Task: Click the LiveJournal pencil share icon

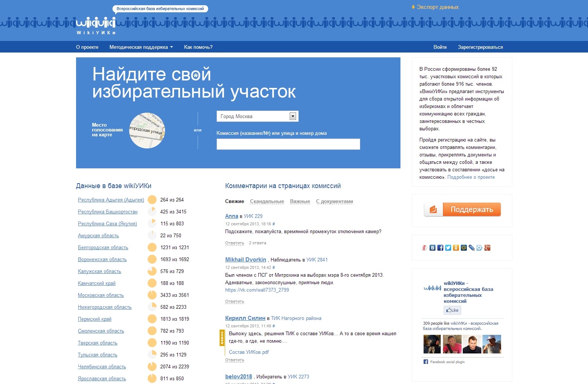Action: 472,248
